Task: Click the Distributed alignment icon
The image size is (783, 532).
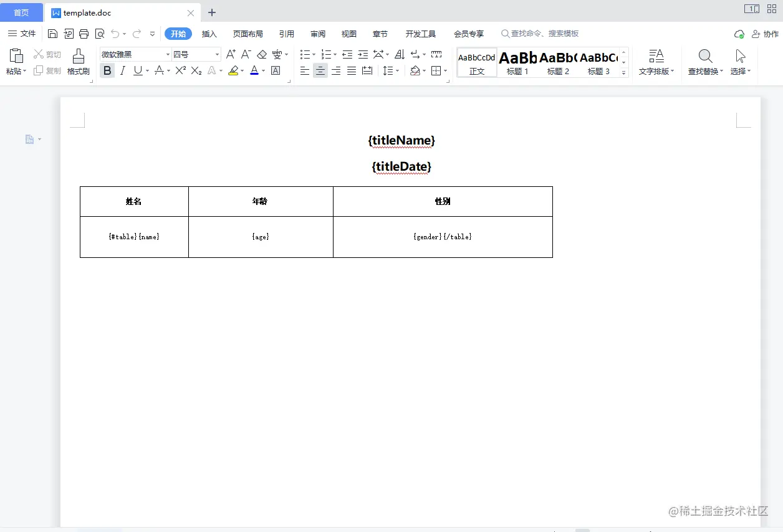Action: 367,71
